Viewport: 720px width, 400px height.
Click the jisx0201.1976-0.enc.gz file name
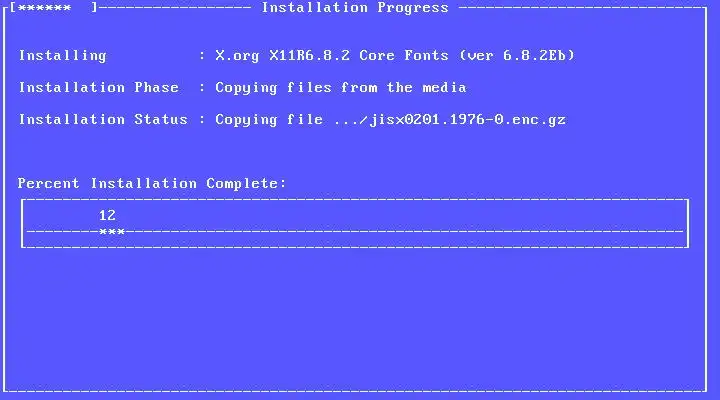coord(467,120)
